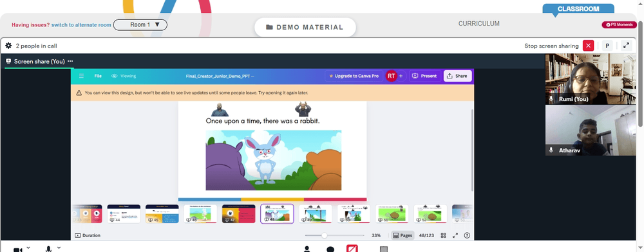644x252 pixels.
Task: Click warning icon in notification banner
Action: (x=79, y=93)
